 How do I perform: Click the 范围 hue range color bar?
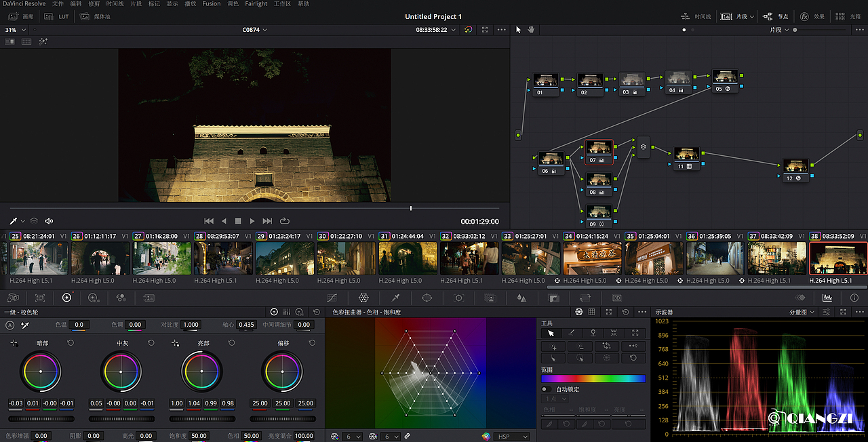(x=593, y=379)
